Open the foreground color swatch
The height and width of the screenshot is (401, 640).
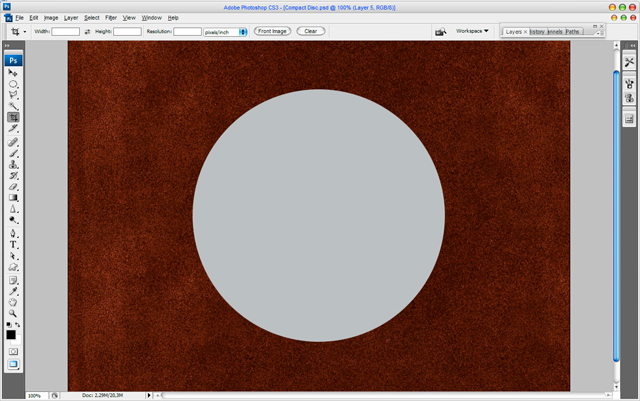pos(11,334)
